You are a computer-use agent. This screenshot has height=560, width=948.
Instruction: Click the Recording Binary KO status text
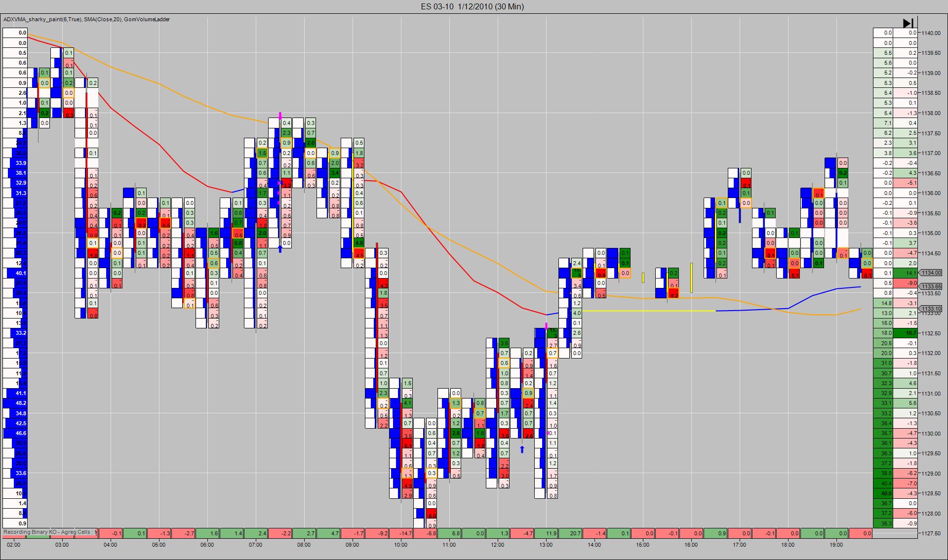tap(50, 532)
